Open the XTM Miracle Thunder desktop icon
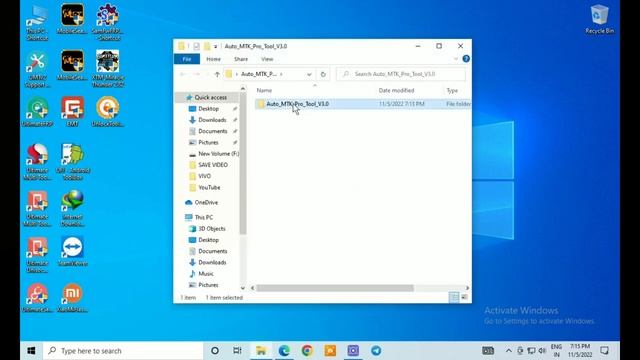 tap(108, 68)
